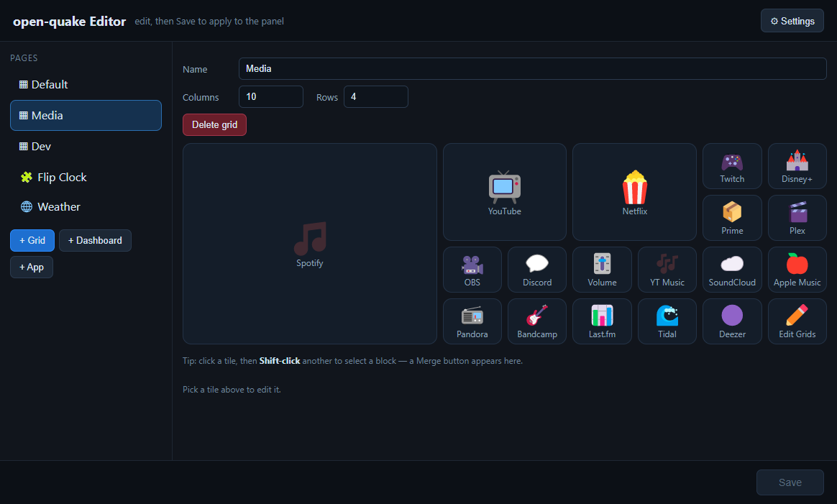Image resolution: width=837 pixels, height=504 pixels.
Task: Click the 'Pick a tile above' hint text
Action: pyautogui.click(x=232, y=390)
